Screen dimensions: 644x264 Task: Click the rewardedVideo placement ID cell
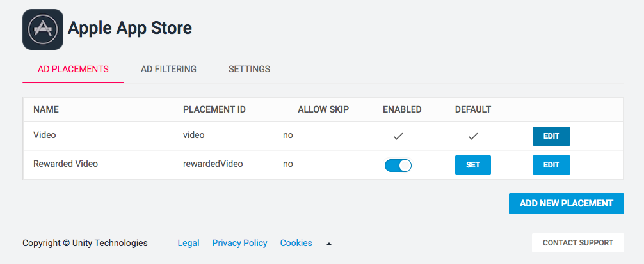213,164
